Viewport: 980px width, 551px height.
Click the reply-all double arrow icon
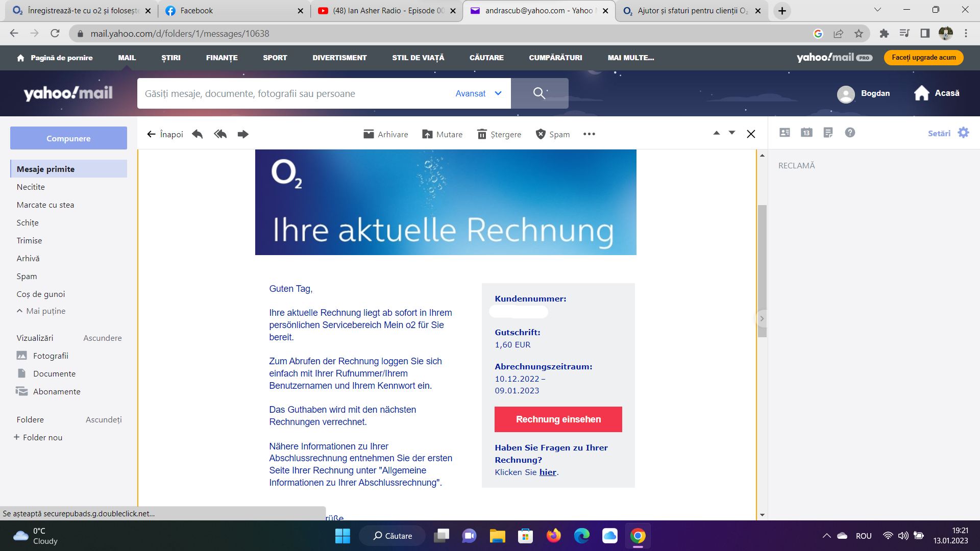tap(220, 134)
